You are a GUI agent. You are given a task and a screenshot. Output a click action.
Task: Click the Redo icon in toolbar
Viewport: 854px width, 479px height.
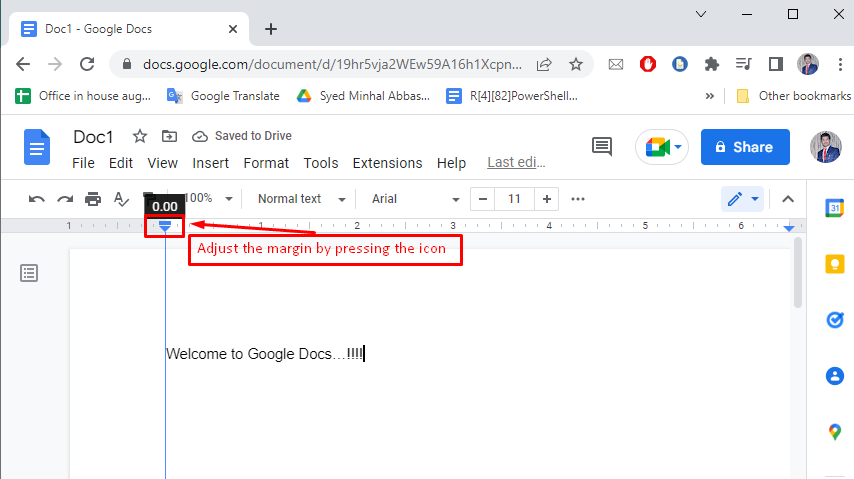click(65, 199)
